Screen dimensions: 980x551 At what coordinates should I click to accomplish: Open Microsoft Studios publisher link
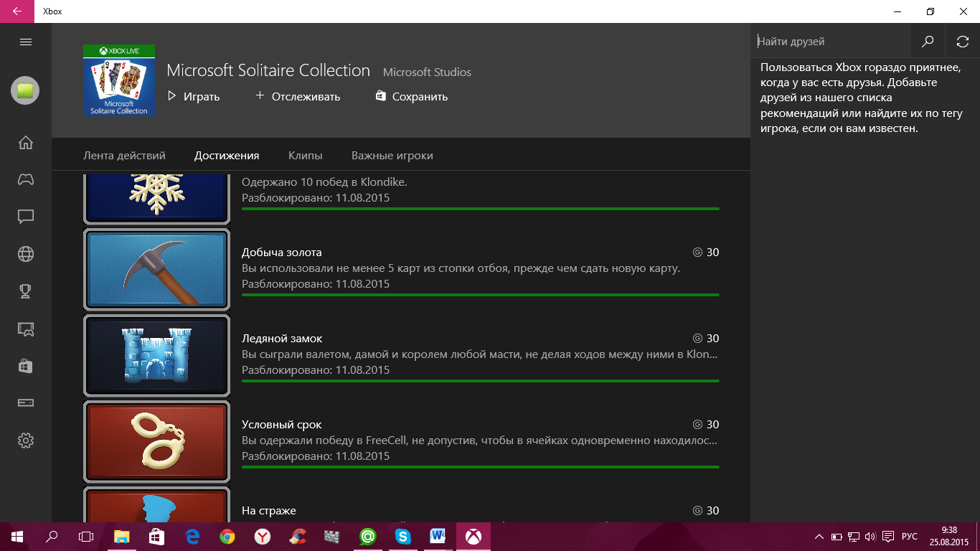(x=427, y=72)
